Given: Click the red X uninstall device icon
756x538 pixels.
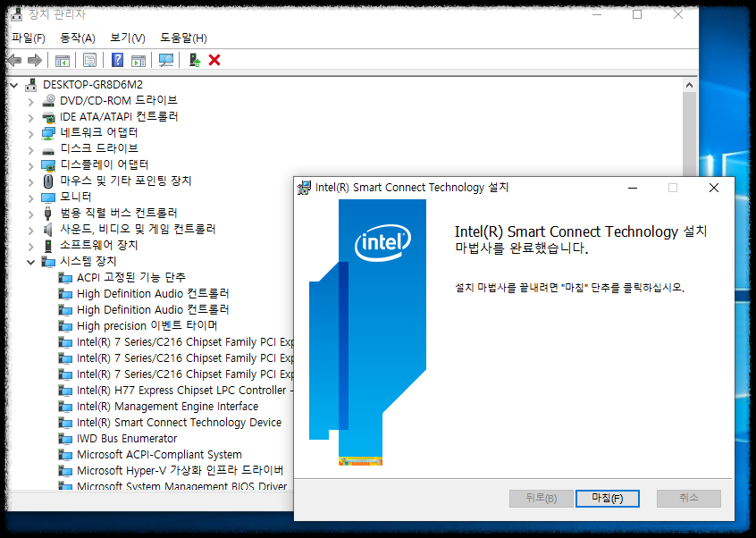Looking at the screenshot, I should point(214,60).
